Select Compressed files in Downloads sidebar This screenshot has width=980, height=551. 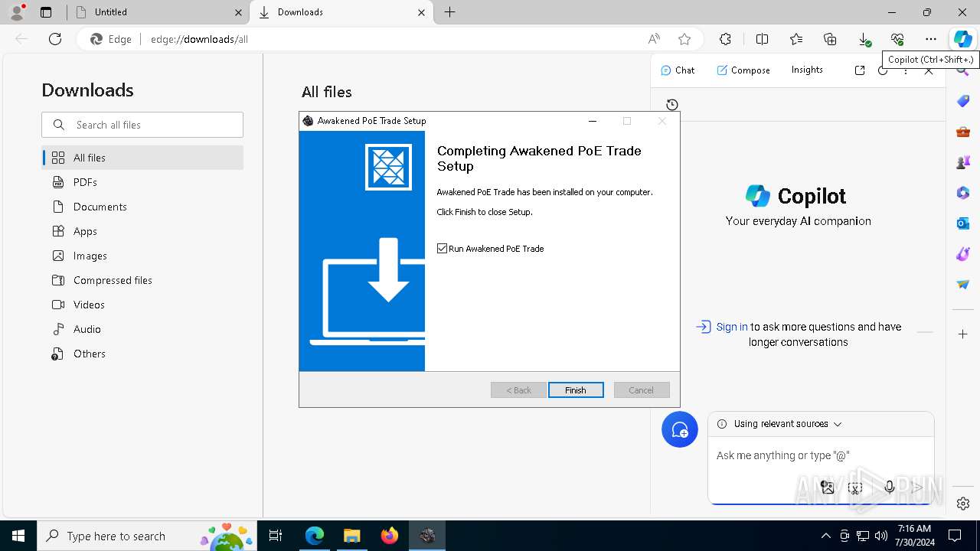click(142, 280)
